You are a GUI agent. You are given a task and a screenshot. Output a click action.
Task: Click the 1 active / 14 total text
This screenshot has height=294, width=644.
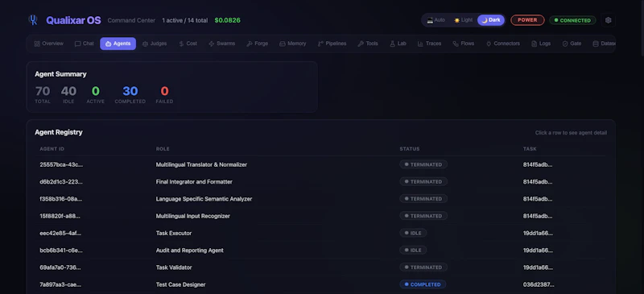(x=185, y=20)
